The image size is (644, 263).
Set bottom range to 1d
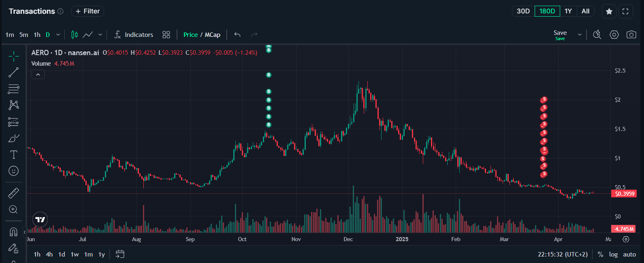(62, 254)
